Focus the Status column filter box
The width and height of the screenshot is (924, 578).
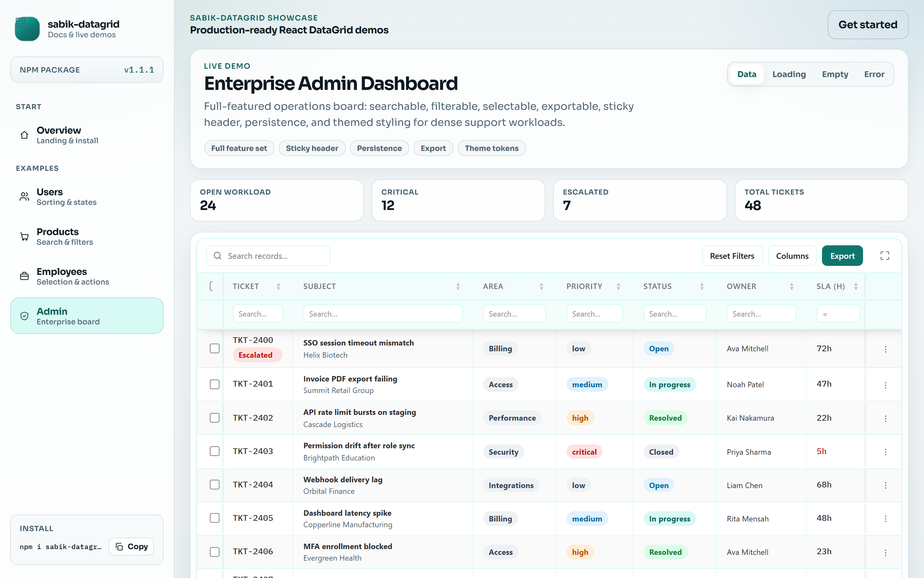coord(675,313)
